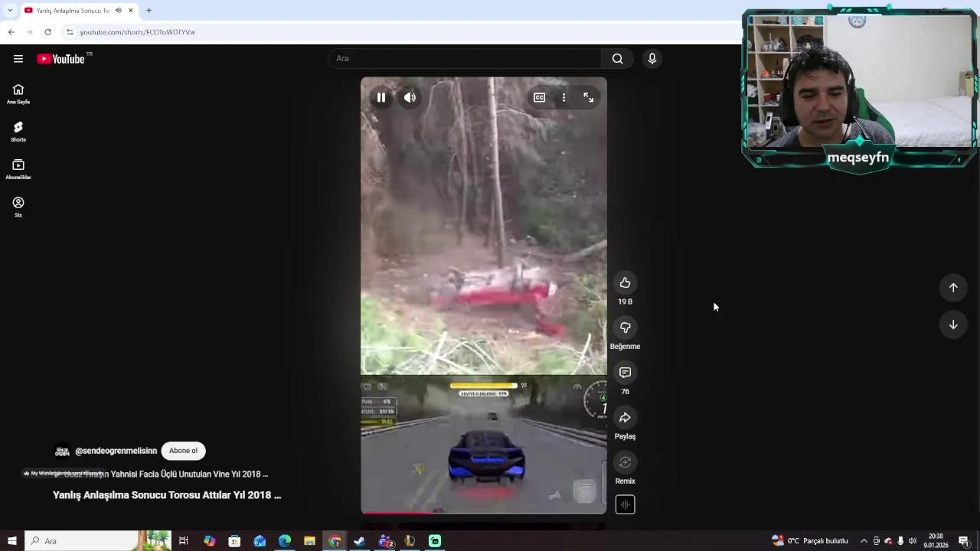Go to next Short with down arrow

(953, 324)
